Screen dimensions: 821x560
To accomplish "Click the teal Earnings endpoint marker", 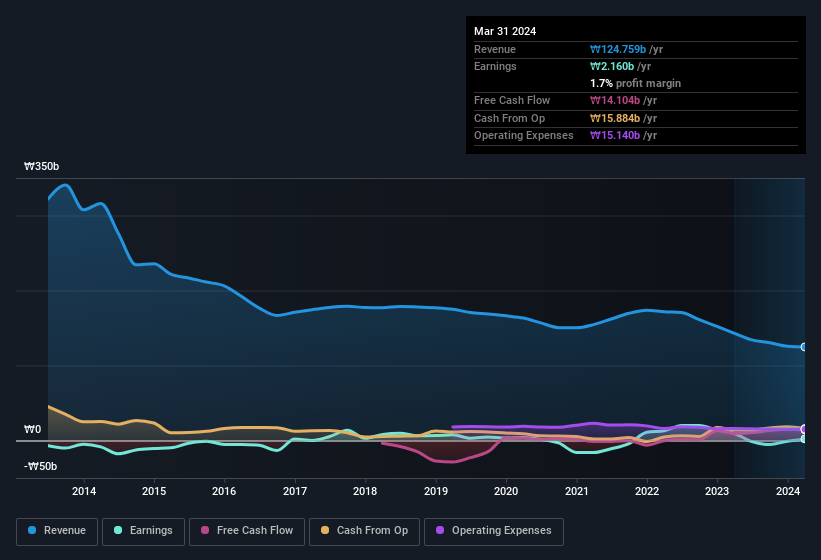I will (x=803, y=439).
